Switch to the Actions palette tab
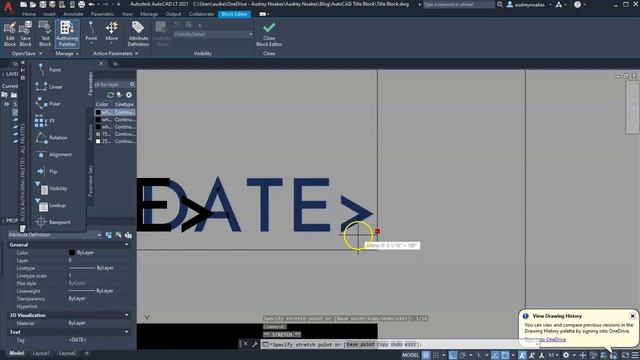640x360 pixels. coord(90,132)
